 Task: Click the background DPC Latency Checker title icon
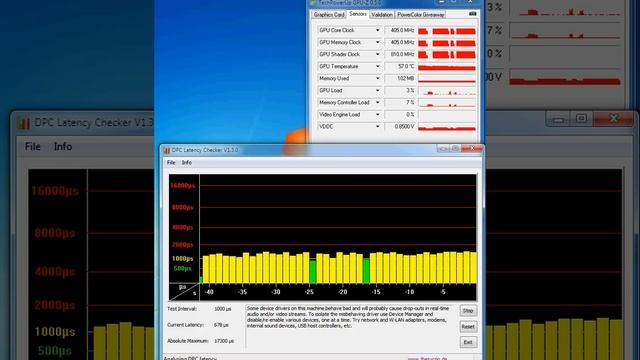coord(24,123)
